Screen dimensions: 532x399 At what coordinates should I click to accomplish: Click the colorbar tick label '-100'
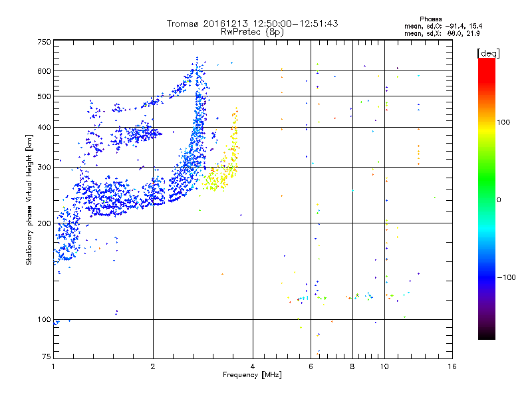click(x=507, y=277)
